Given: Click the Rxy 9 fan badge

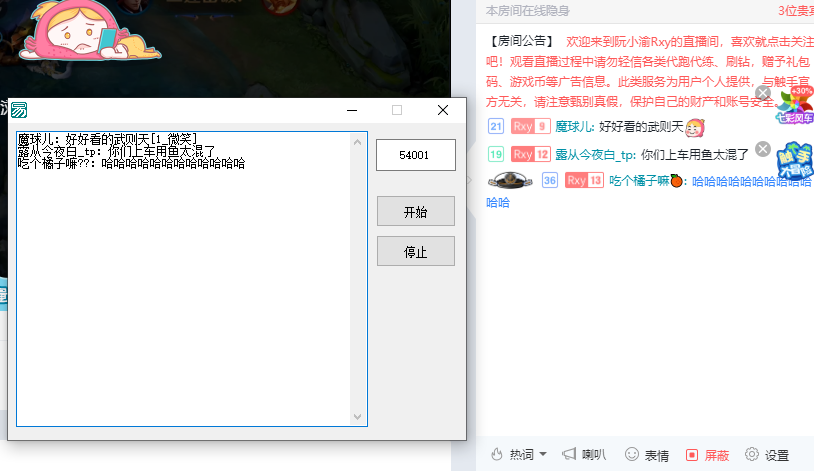Looking at the screenshot, I should 531,126.
